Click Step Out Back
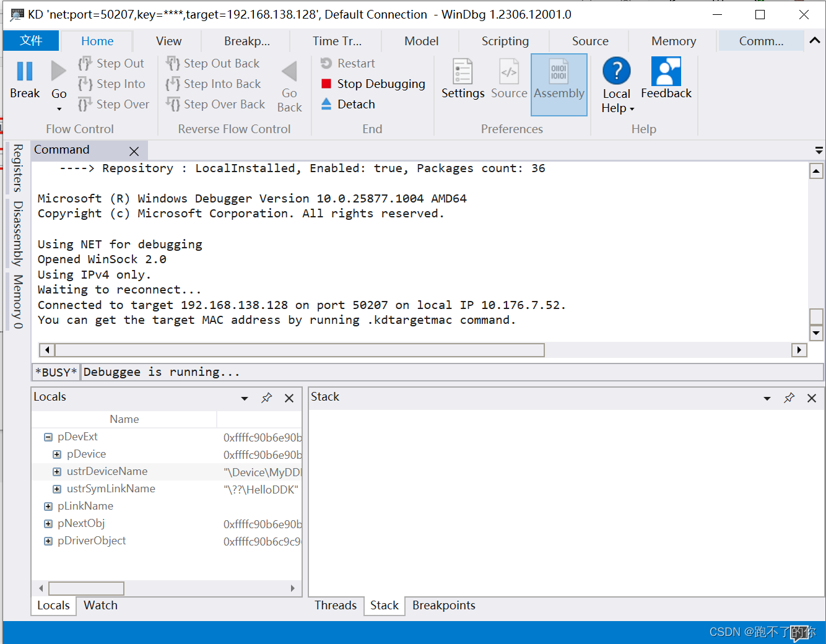The width and height of the screenshot is (826, 644). 213,63
